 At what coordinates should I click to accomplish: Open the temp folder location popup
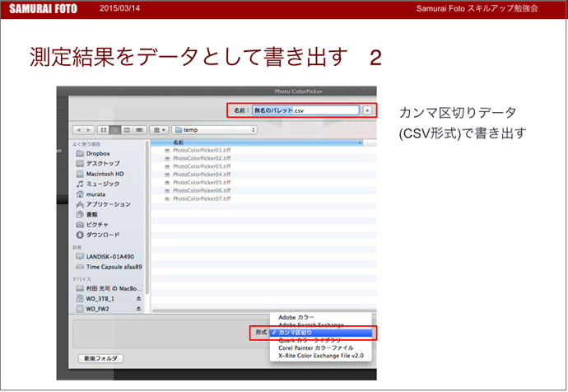point(215,129)
